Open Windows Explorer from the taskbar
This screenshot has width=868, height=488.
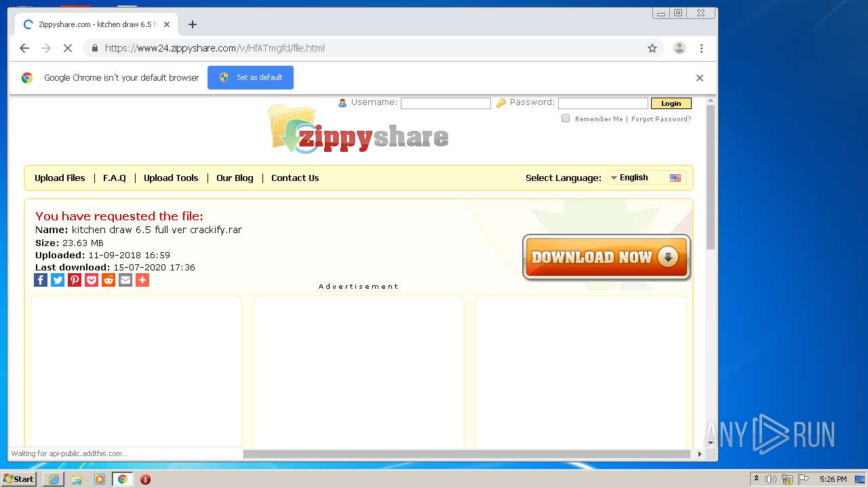(x=77, y=479)
